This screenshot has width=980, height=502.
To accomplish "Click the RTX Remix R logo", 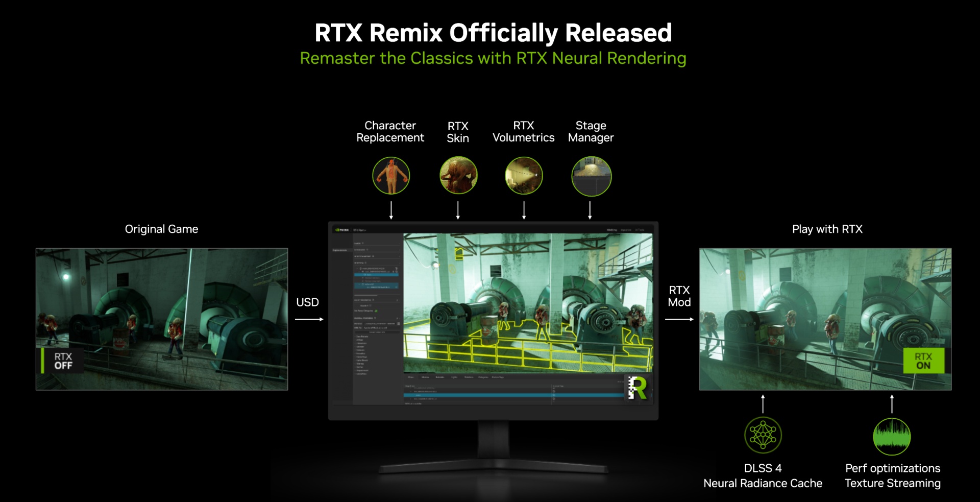I will coord(637,388).
